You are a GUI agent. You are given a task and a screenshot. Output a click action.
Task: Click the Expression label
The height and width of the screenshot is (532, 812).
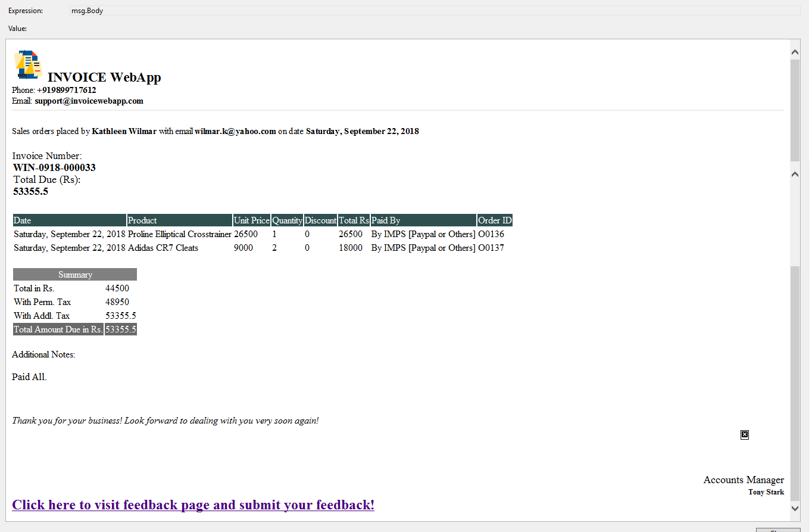[x=26, y=11]
